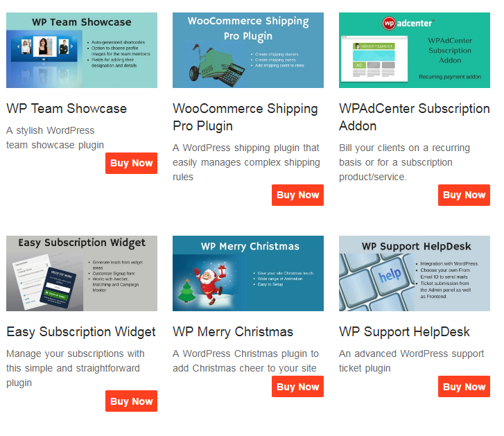Click the Easy Subscription Widget title
The height and width of the screenshot is (436, 504).
[x=81, y=332]
